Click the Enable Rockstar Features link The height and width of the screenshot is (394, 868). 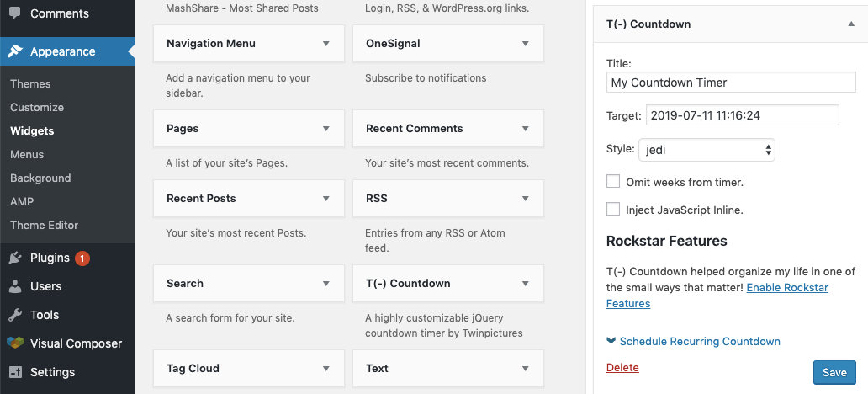(x=717, y=295)
